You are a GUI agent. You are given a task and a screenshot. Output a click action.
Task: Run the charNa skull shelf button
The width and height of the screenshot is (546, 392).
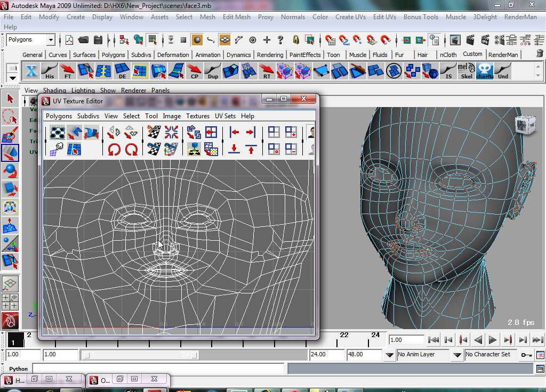(485, 71)
